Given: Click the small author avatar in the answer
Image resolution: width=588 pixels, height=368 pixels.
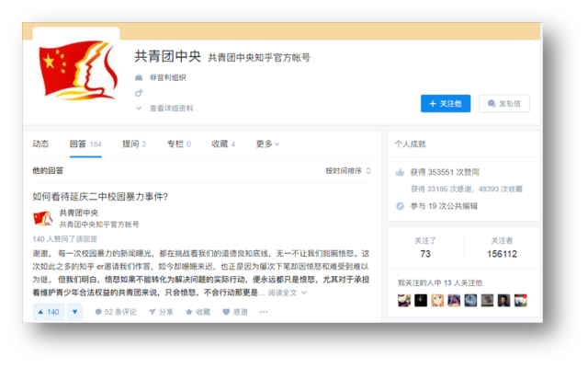Looking at the screenshot, I should coord(43,218).
